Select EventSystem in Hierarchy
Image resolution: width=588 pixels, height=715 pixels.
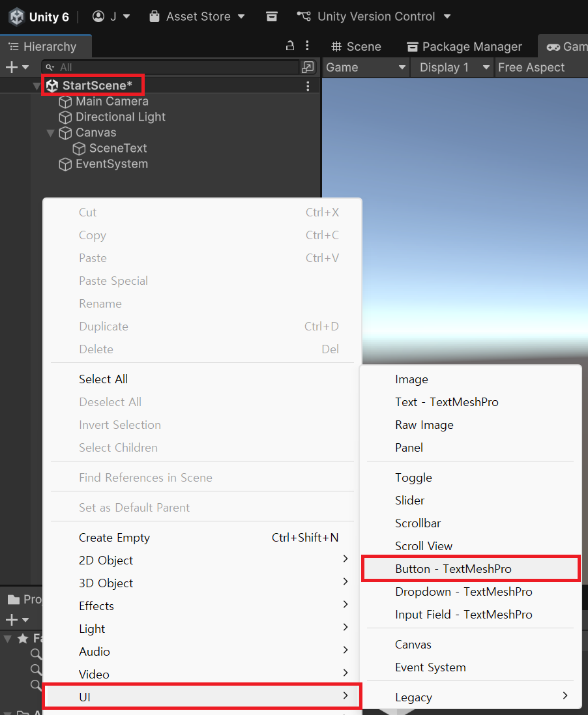click(x=111, y=164)
